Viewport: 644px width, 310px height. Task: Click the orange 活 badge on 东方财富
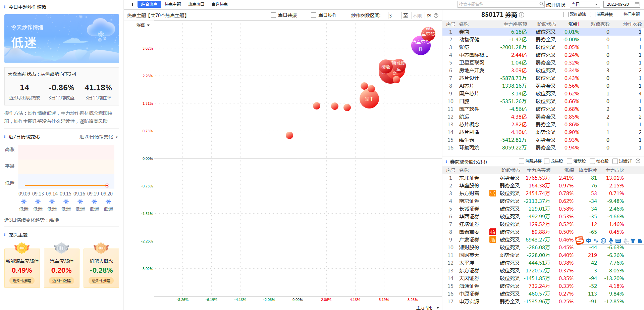click(x=492, y=193)
